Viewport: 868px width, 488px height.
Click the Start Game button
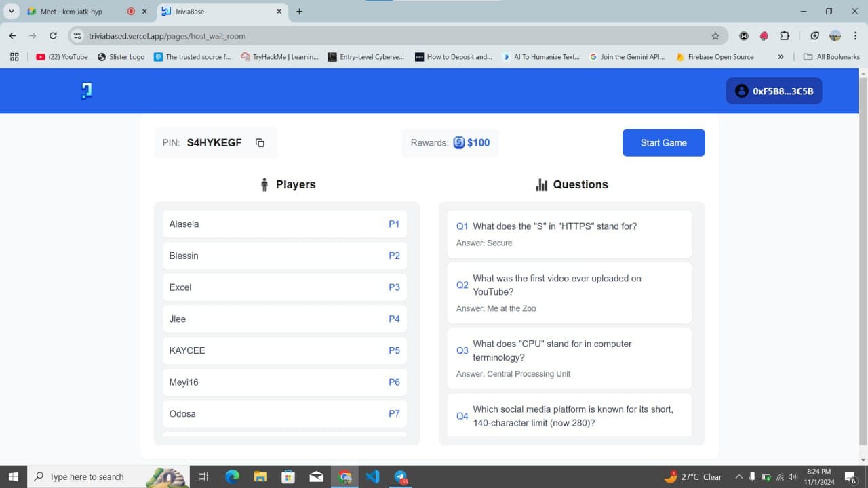[663, 143]
